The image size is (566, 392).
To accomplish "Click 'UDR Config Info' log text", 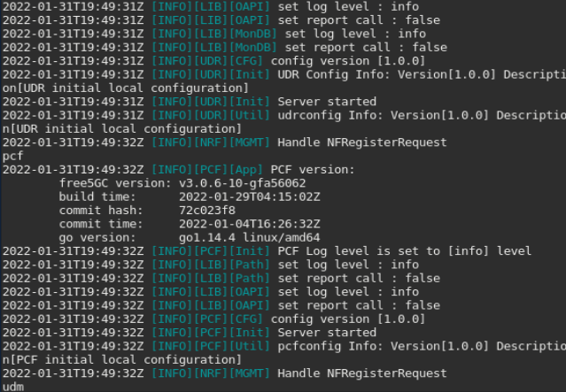I will (334, 74).
